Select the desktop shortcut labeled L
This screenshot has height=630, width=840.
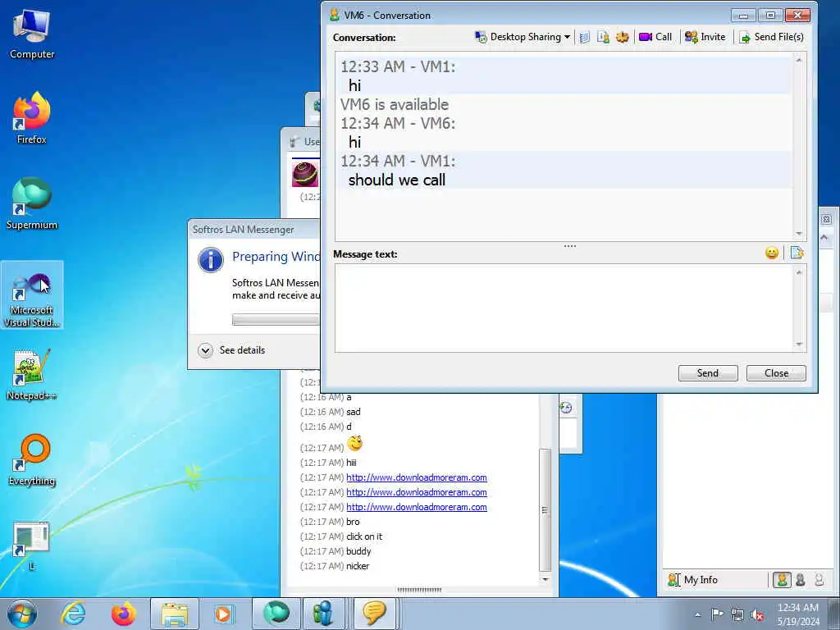[32, 546]
